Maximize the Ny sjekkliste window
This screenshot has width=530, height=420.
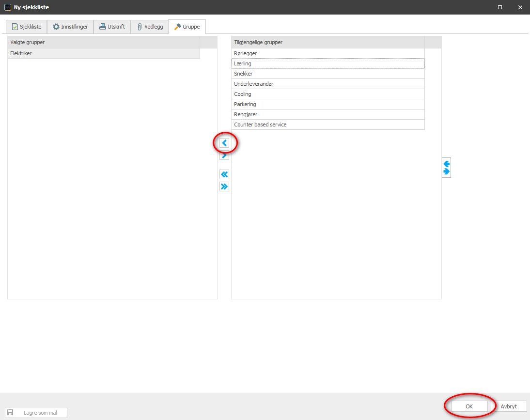500,7
